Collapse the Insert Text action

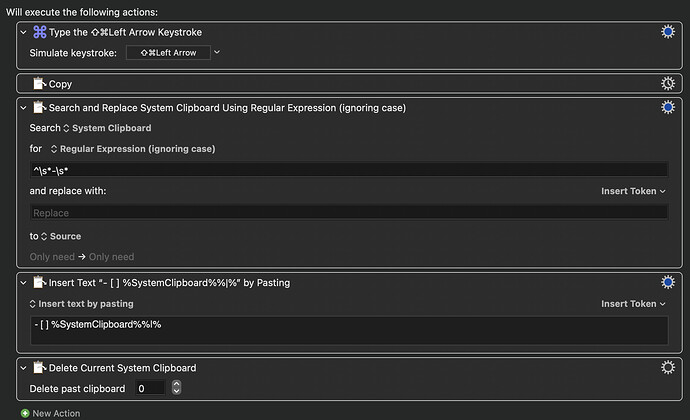(23, 283)
